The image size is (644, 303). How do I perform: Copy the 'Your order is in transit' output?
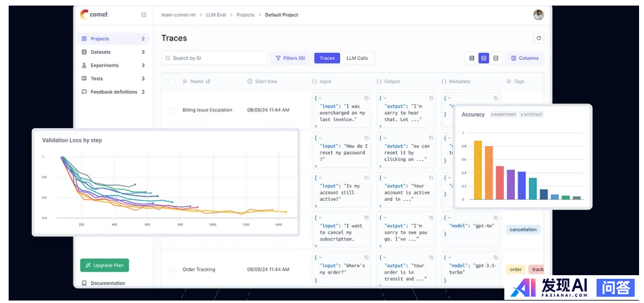(x=431, y=257)
